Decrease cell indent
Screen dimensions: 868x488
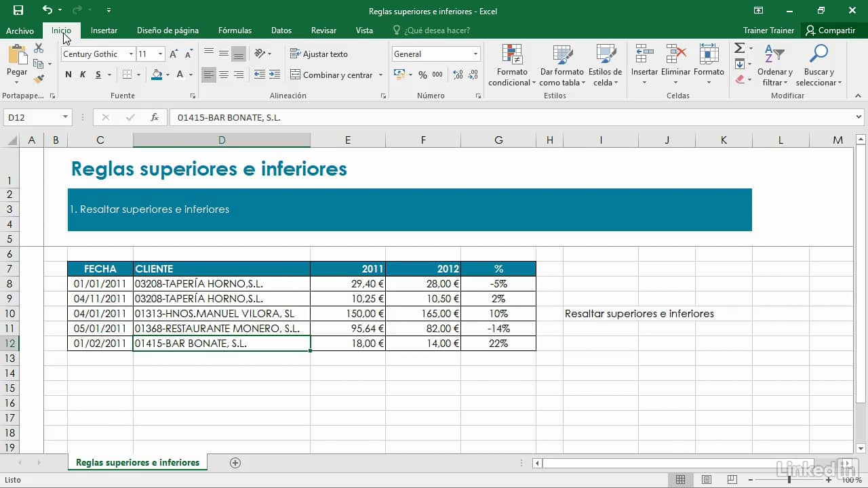tap(260, 75)
